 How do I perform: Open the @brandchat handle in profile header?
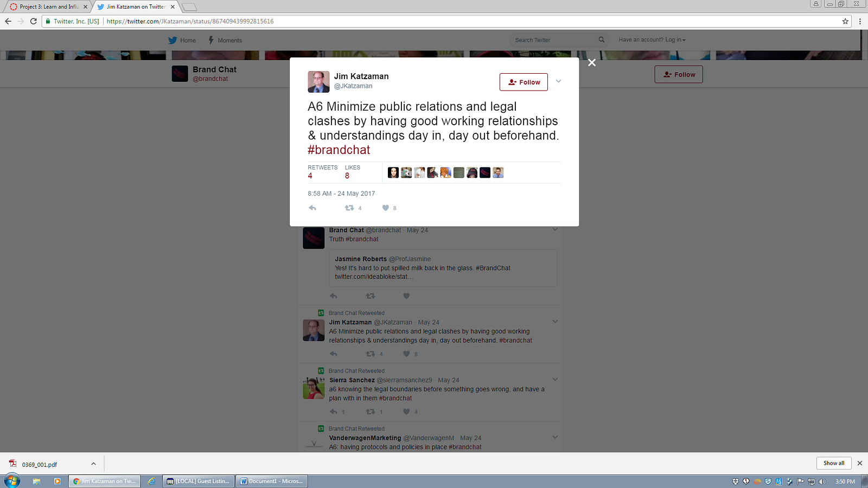pos(210,79)
